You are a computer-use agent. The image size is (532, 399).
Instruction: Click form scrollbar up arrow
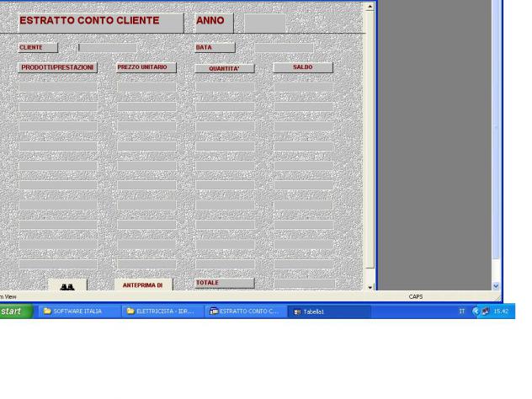pos(370,7)
